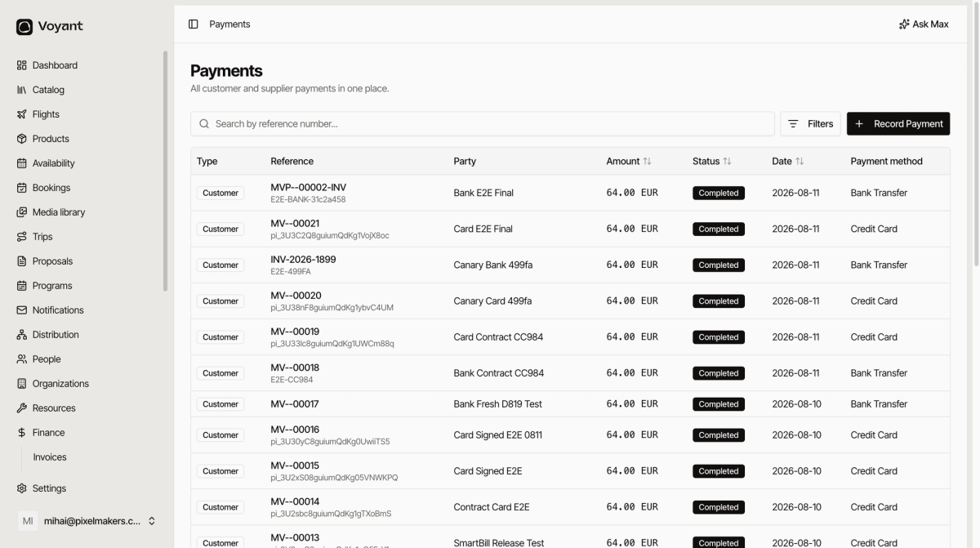This screenshot has width=980, height=548.
Task: Click the Products box icon
Action: pos(22,139)
